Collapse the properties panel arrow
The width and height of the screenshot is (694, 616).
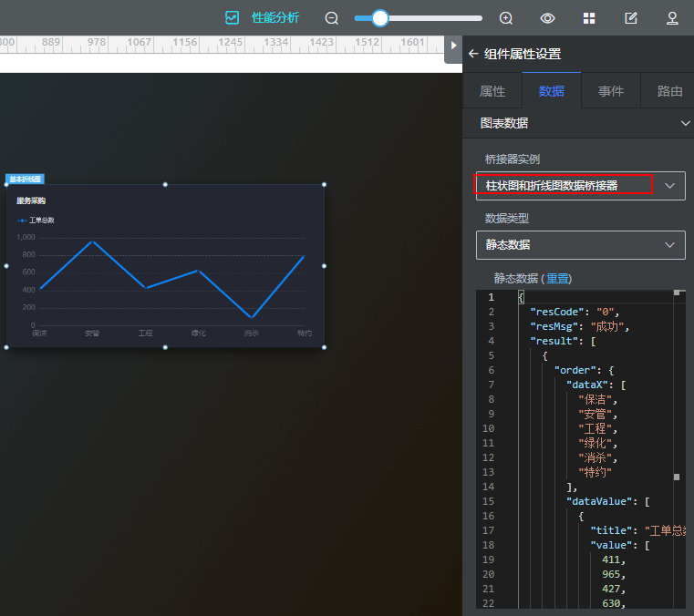453,46
